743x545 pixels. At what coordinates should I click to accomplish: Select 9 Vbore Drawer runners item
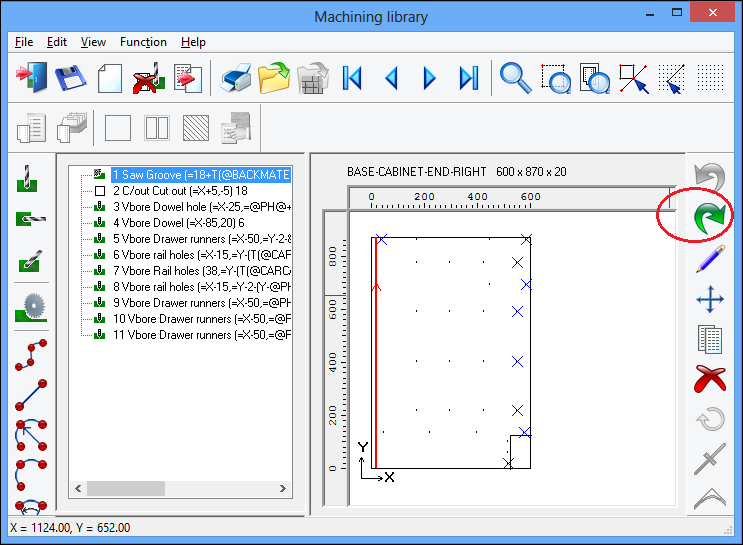click(201, 303)
